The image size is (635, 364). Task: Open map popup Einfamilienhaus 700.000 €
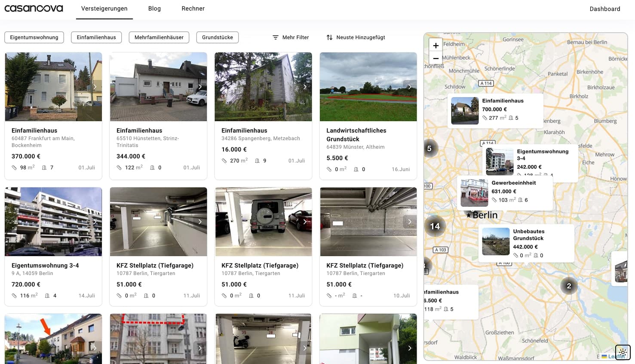pos(495,110)
